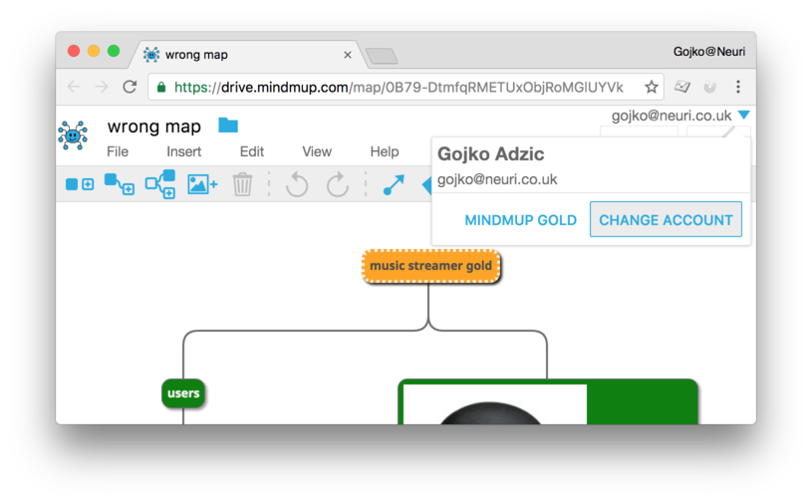
Task: Click the wrong map title text
Action: [154, 126]
